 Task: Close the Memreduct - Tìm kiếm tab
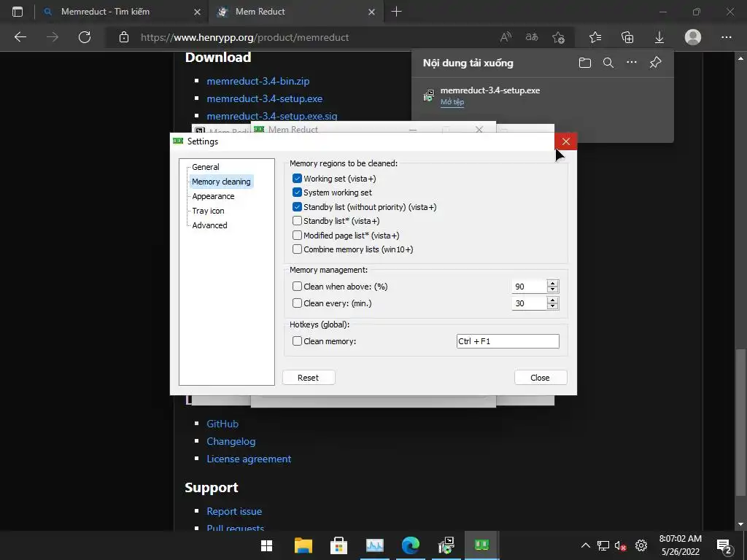click(x=197, y=12)
